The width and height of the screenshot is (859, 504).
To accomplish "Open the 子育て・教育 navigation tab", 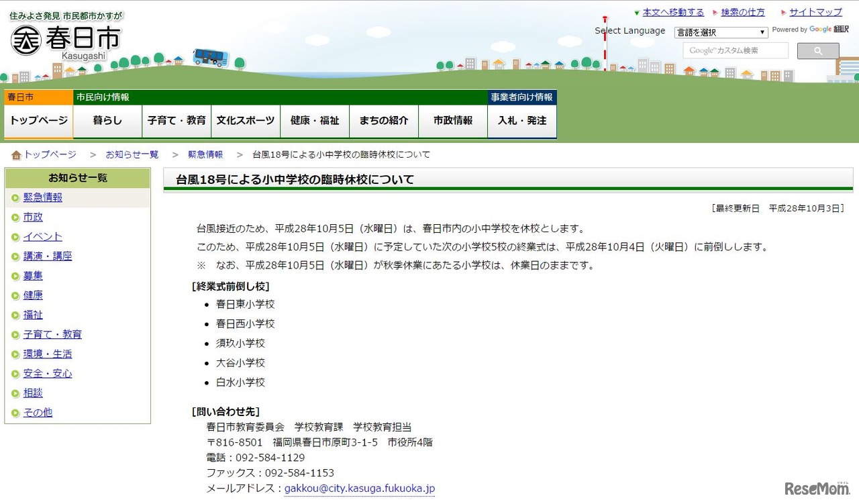I will [176, 121].
